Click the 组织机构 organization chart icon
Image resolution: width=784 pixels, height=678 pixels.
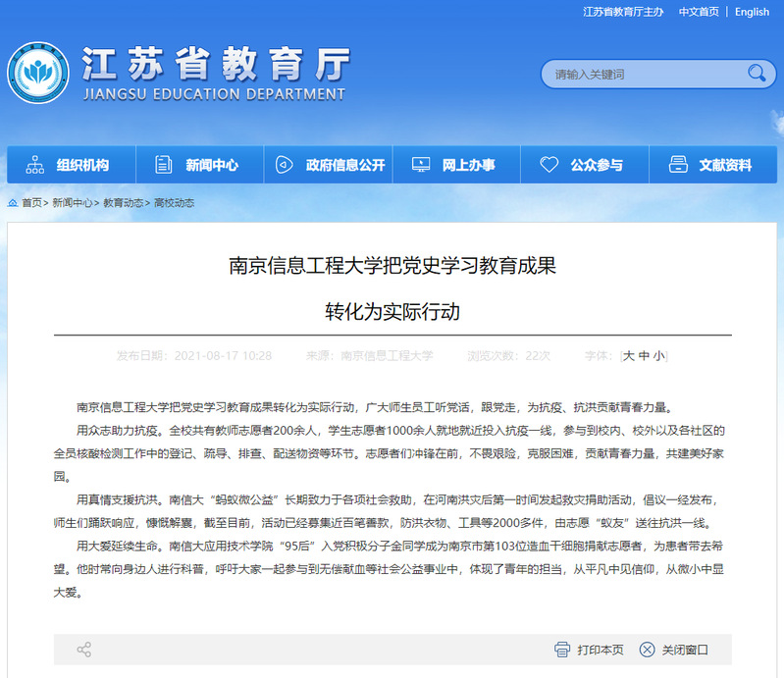pos(35,165)
